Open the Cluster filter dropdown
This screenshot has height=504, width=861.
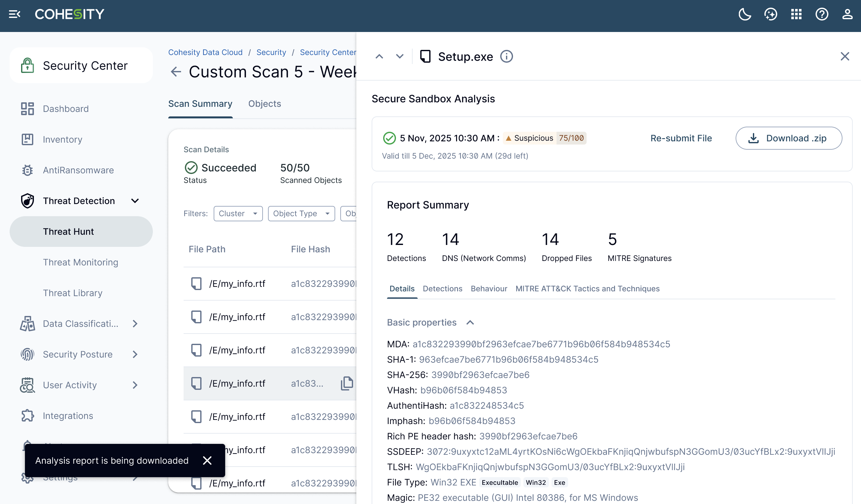tap(238, 214)
